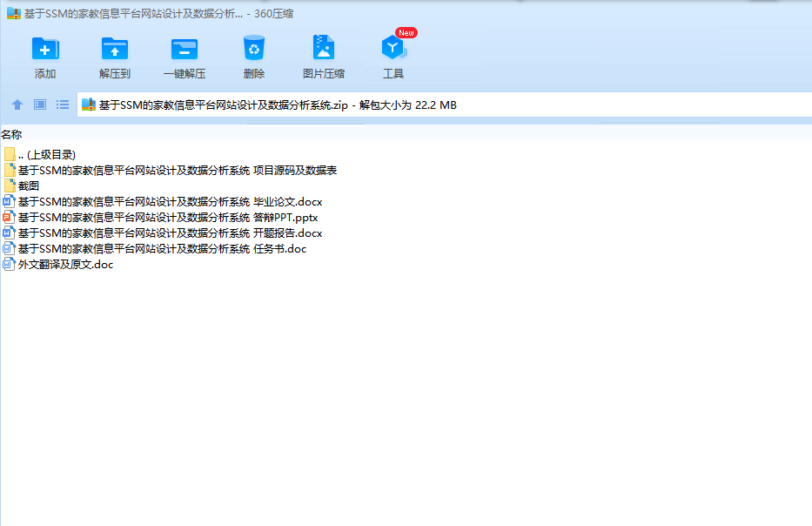Click the doc icon of 外文翻译及原文.doc
The image size is (812, 526).
click(x=9, y=264)
